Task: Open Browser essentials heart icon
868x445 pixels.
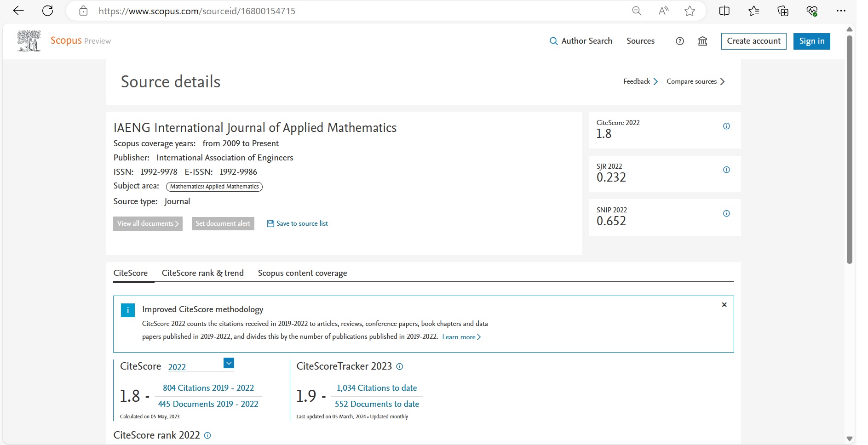Action: coord(812,11)
